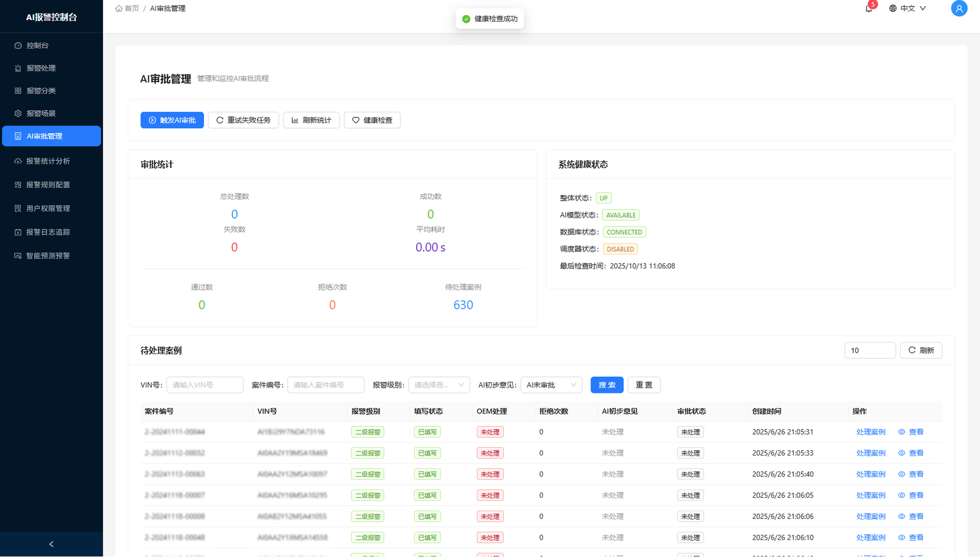Click the 健康检查 heart icon button
This screenshot has height=557, width=980.
coord(372,120)
